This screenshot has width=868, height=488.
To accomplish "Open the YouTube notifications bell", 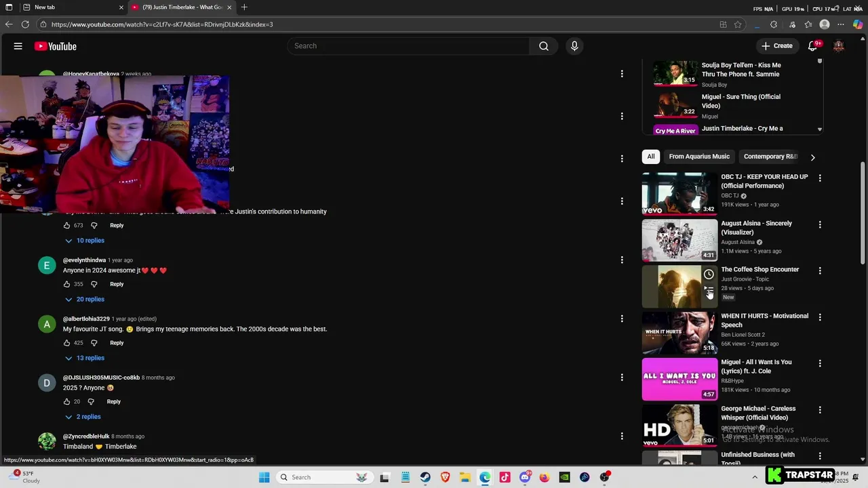I will (812, 46).
